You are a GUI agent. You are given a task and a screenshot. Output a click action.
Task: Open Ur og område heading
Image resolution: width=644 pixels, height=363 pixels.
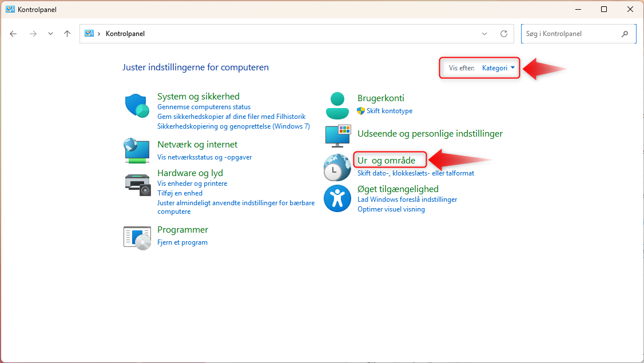[x=387, y=161]
